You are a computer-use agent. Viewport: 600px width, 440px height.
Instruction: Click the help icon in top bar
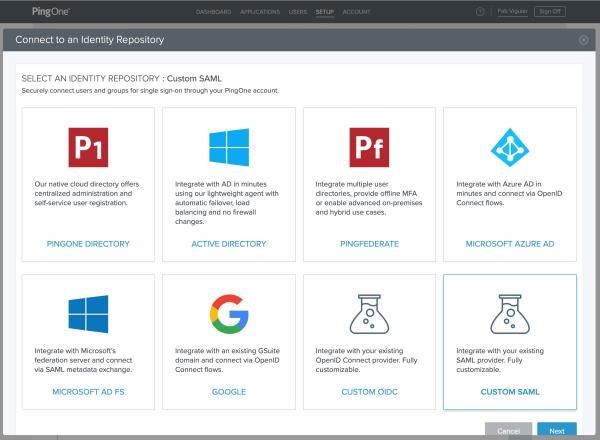click(x=480, y=11)
